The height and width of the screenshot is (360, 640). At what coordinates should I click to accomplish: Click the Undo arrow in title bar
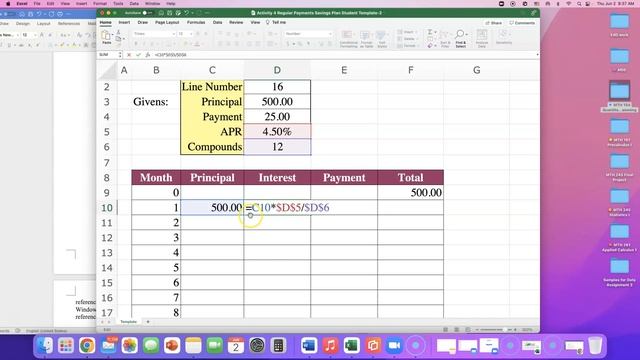[x=187, y=13]
